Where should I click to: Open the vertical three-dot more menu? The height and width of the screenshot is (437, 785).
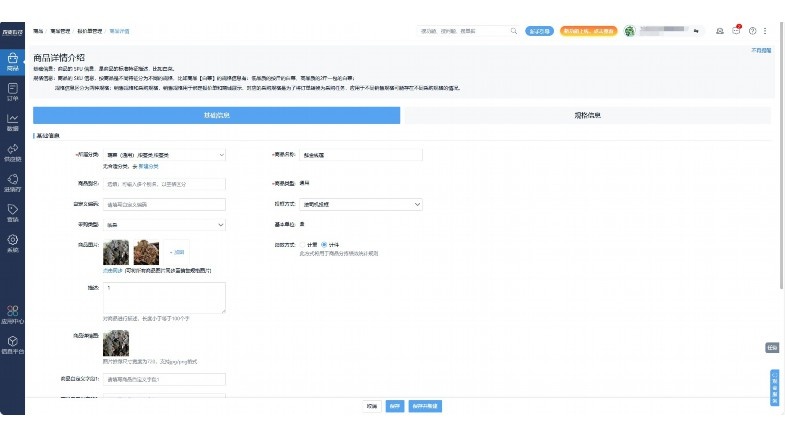click(765, 31)
